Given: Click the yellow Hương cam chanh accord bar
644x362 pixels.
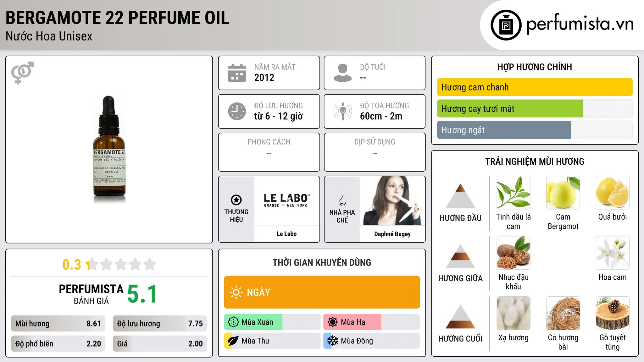Looking at the screenshot, I should tap(535, 87).
